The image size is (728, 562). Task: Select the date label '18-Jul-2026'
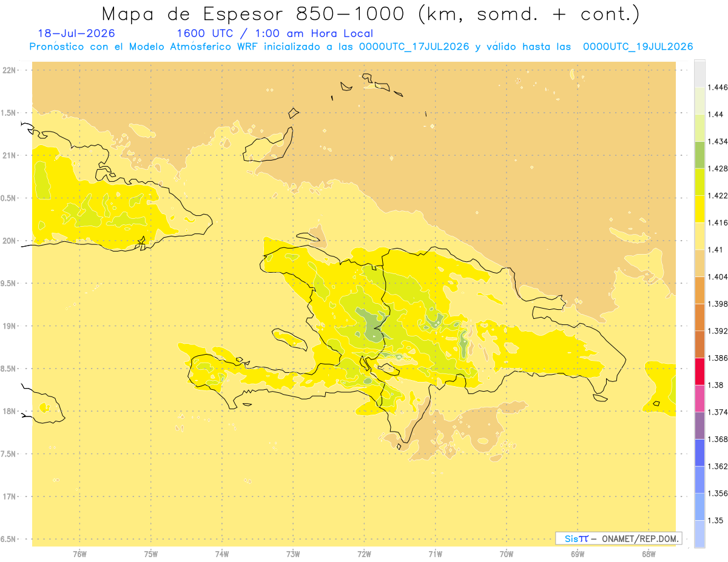coord(76,34)
